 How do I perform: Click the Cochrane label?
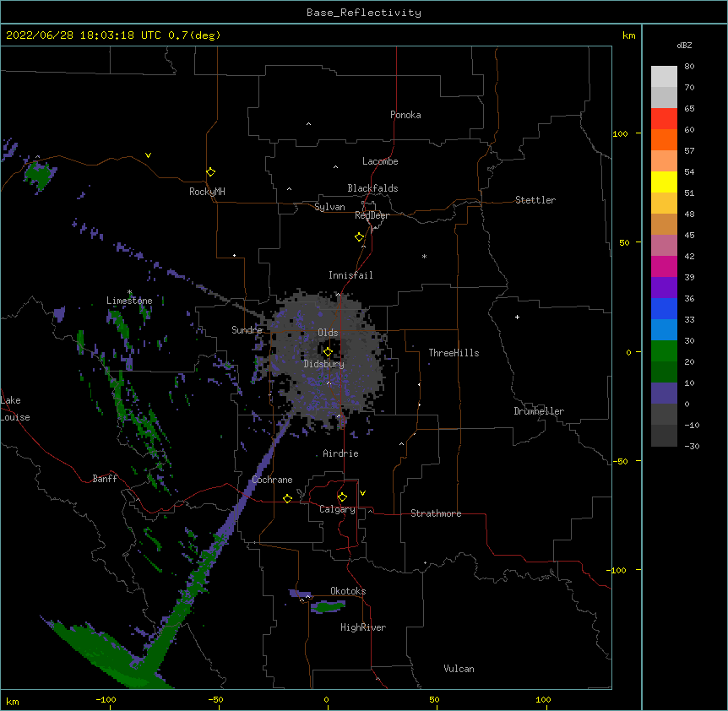coord(272,480)
